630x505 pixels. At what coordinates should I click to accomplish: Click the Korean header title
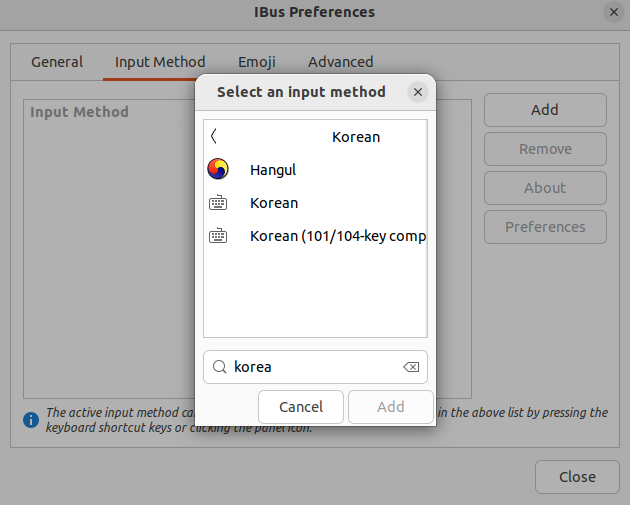tap(356, 137)
